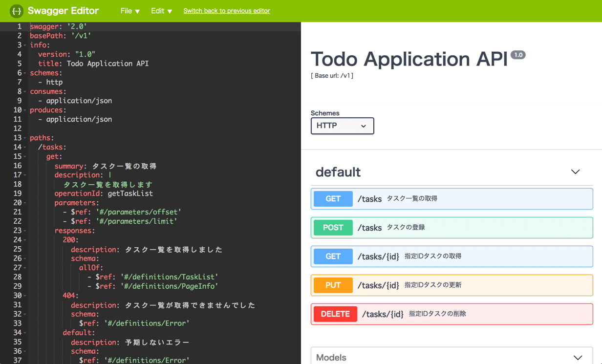
Task: Click title: Todo Application API code line
Action: (x=93, y=64)
